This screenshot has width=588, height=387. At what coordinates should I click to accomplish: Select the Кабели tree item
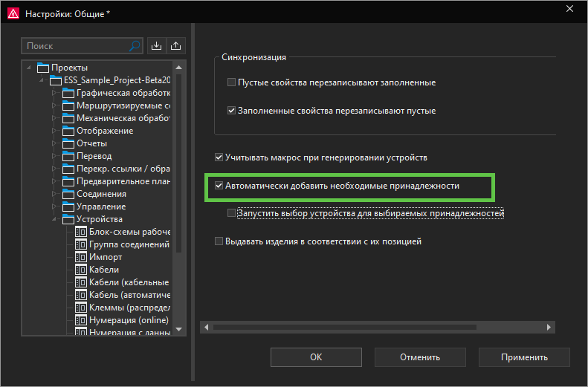pos(104,270)
